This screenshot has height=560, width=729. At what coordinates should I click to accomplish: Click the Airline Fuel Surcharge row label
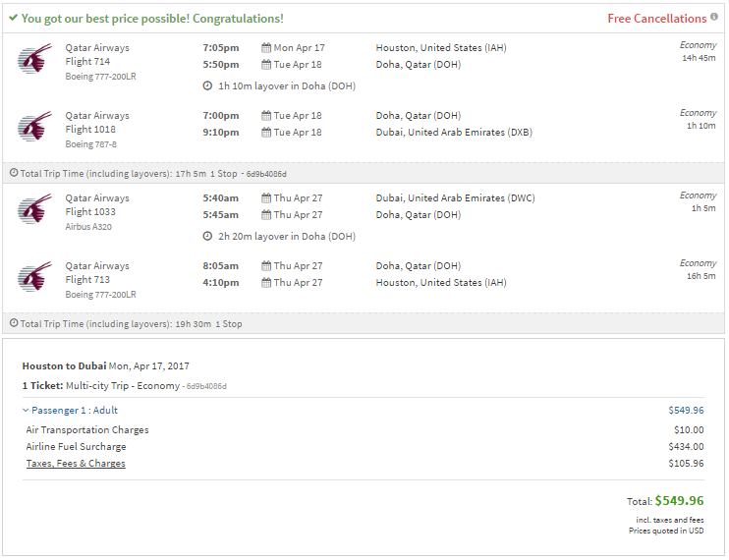coord(76,447)
